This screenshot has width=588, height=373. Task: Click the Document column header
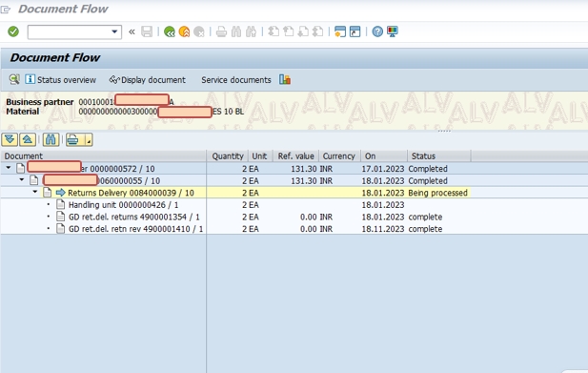[x=104, y=155]
